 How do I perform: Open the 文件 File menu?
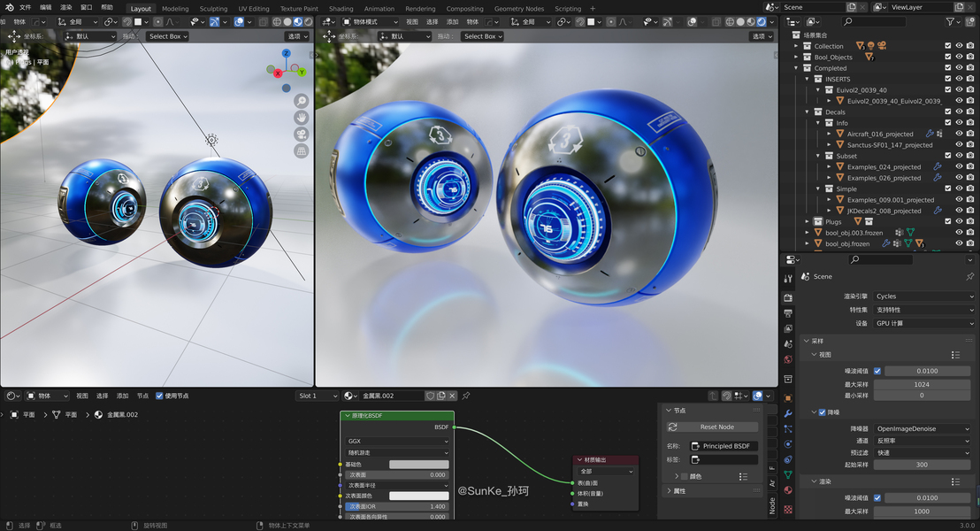(25, 7)
